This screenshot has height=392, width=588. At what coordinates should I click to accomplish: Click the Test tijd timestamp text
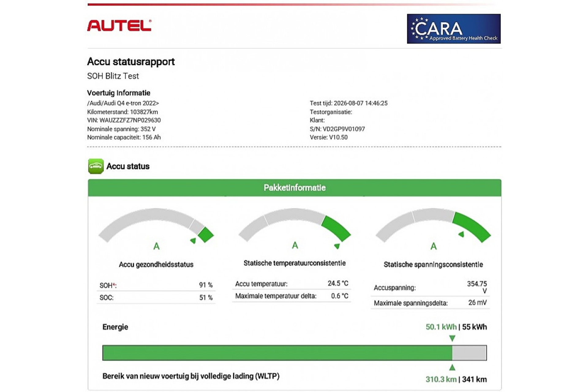point(349,103)
